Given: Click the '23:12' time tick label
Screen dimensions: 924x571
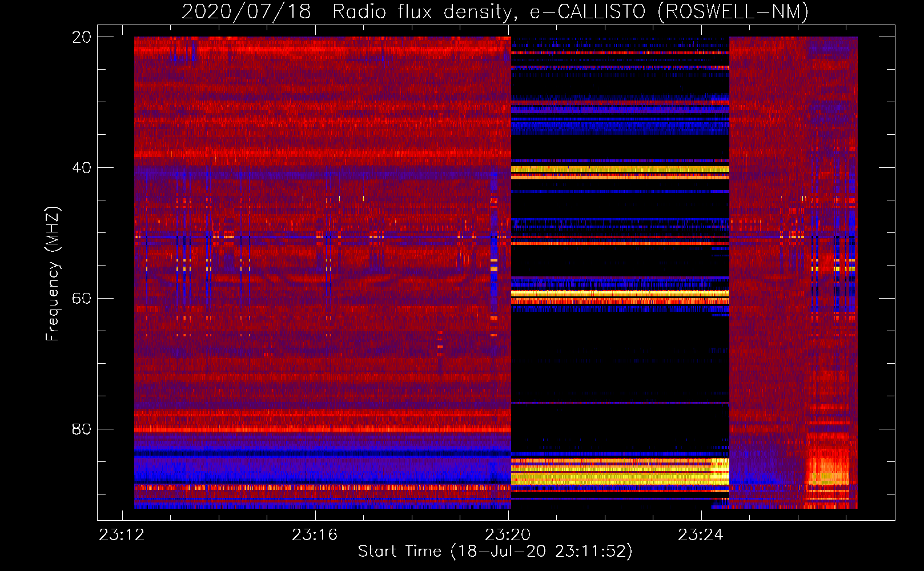Looking at the screenshot, I should coord(122,535).
